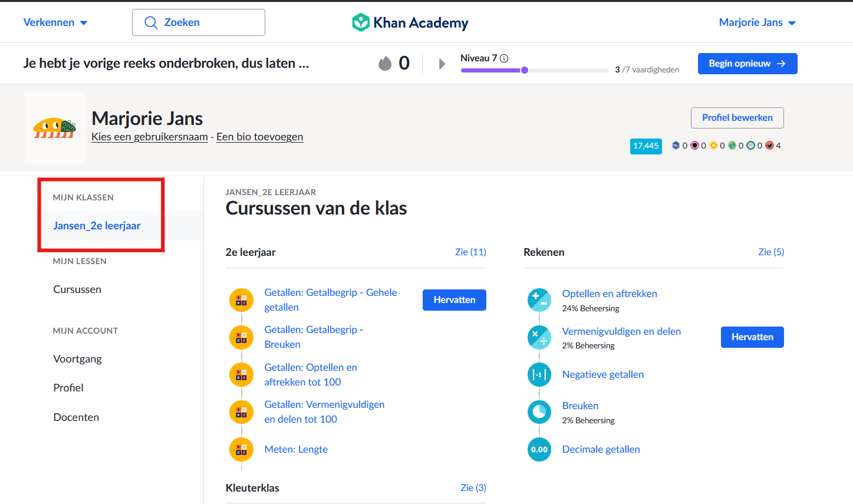Open Getallen: Optellen en aftrekken tot 100
Screen dimensions: 853x504
311,374
